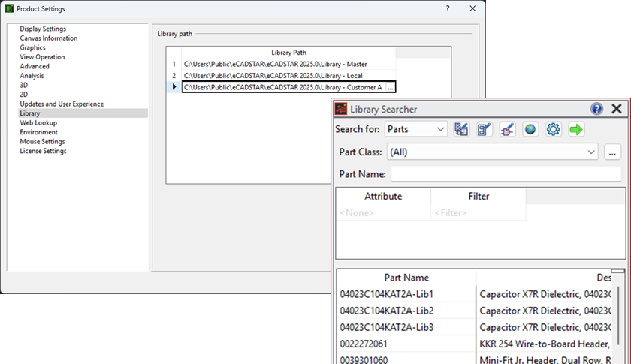The width and height of the screenshot is (631, 364).
Task: Select View Operation category
Action: 42,57
